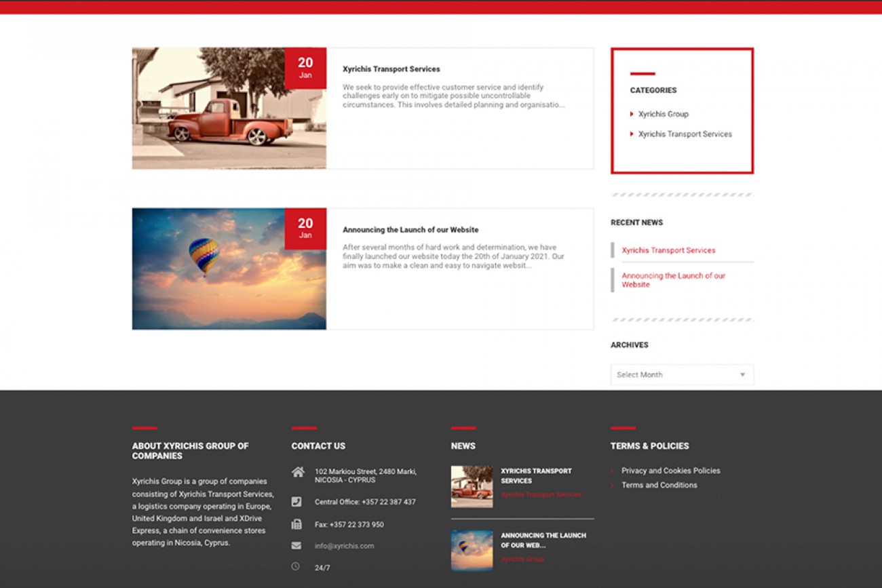
Task: Click the red truck post thumbnail image
Action: point(229,109)
